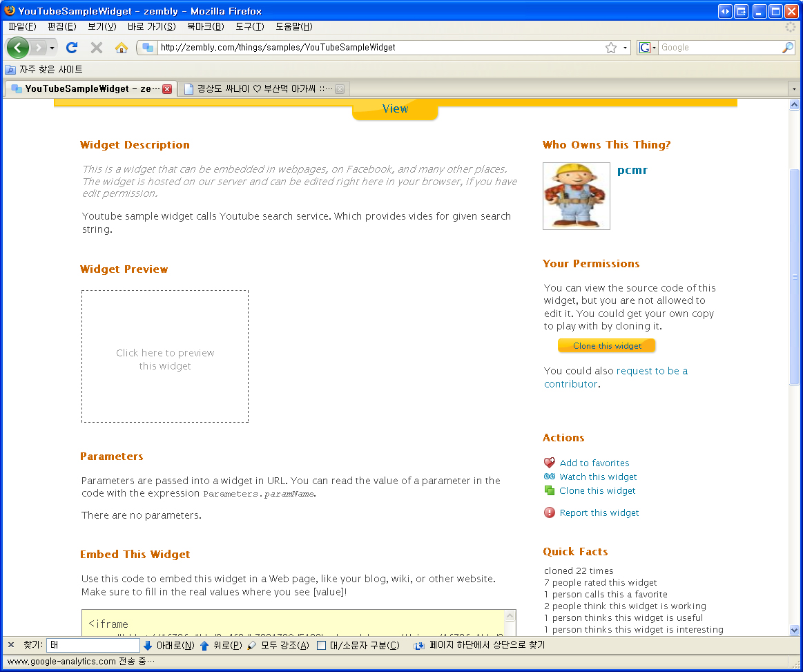
Task: Click Add to favorites link
Action: (x=594, y=463)
